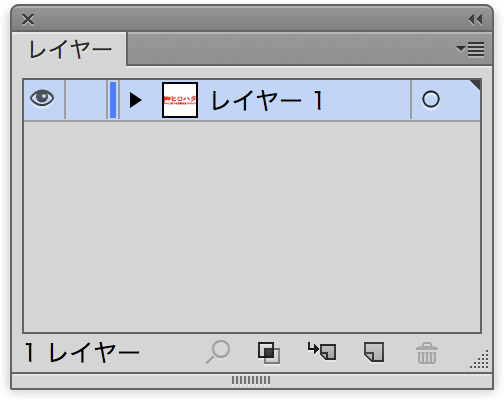The image size is (504, 404).
Task: Toggle the lock column for レイヤー 1
Action: [x=86, y=99]
